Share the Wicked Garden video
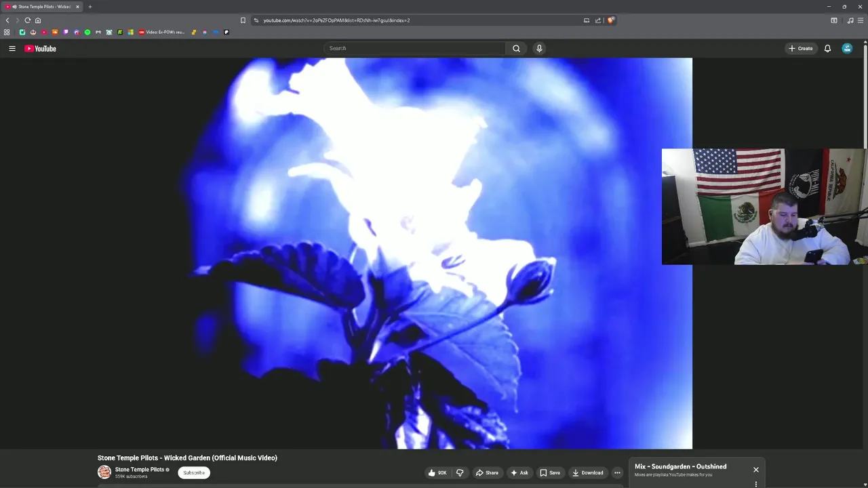 487,472
